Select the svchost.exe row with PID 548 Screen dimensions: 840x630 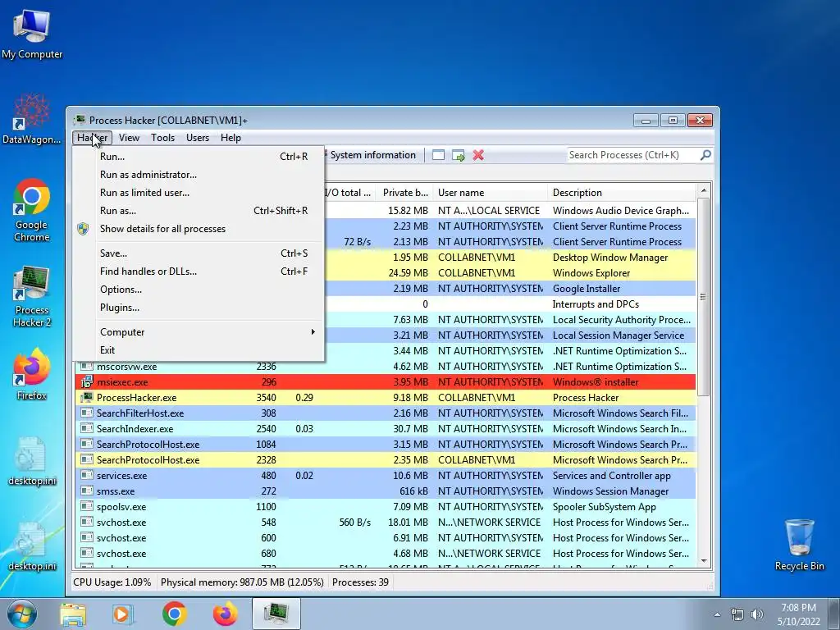tap(386, 523)
